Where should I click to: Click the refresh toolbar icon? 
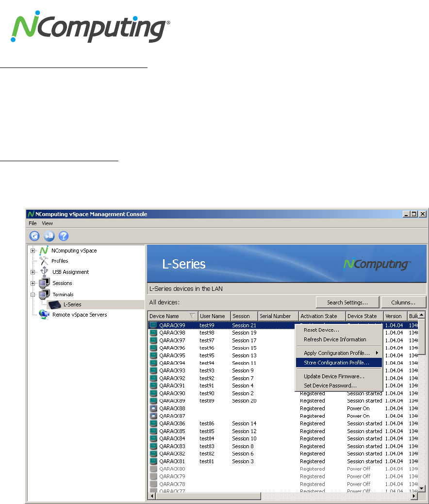34,236
